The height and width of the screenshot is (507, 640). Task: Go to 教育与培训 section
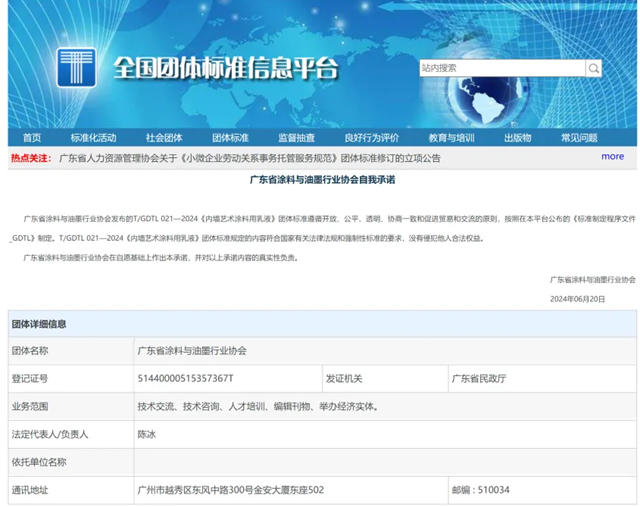tap(451, 138)
